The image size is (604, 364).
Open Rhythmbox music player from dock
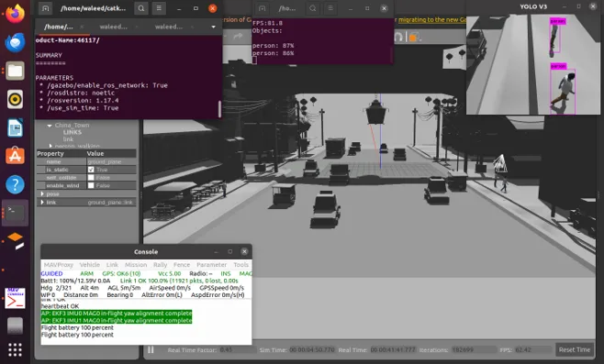point(15,99)
